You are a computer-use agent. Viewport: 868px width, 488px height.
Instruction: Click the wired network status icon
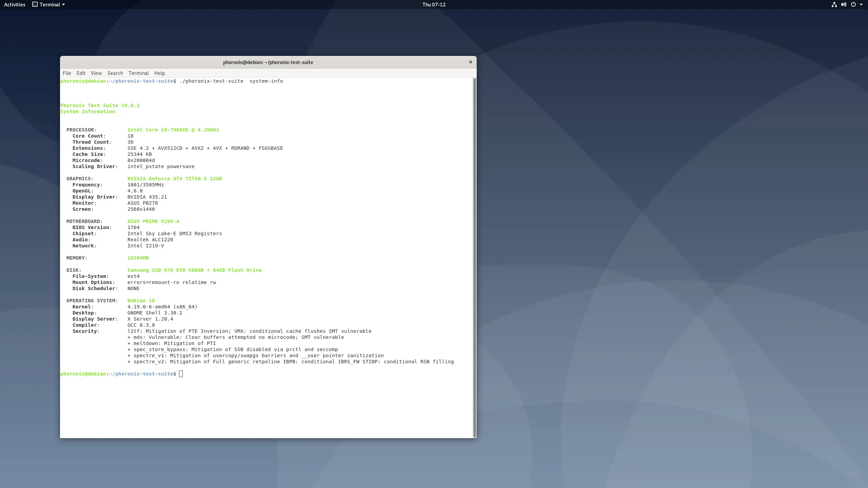pos(834,5)
